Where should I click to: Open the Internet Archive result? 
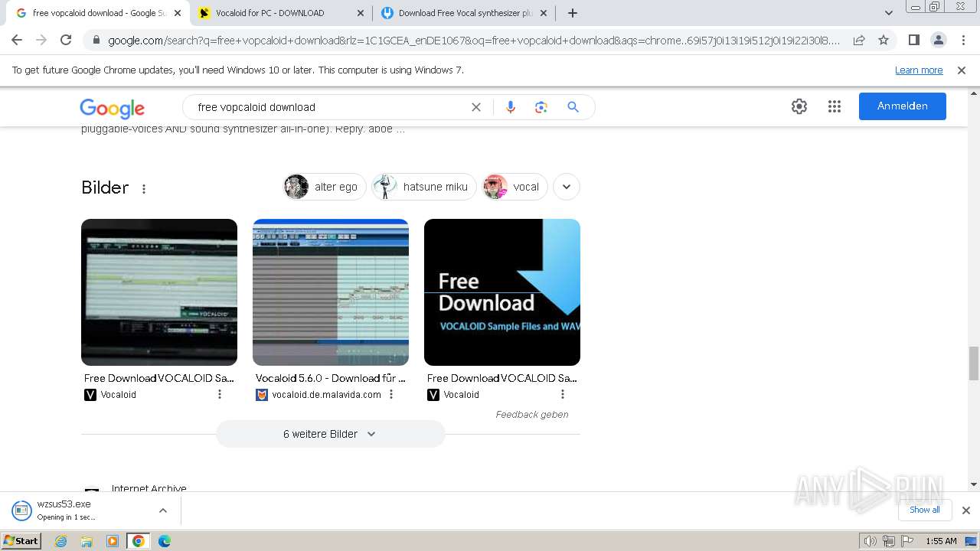[x=149, y=488]
